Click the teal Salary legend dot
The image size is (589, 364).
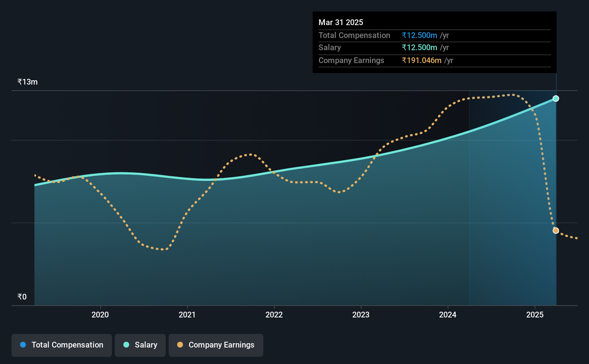126,345
